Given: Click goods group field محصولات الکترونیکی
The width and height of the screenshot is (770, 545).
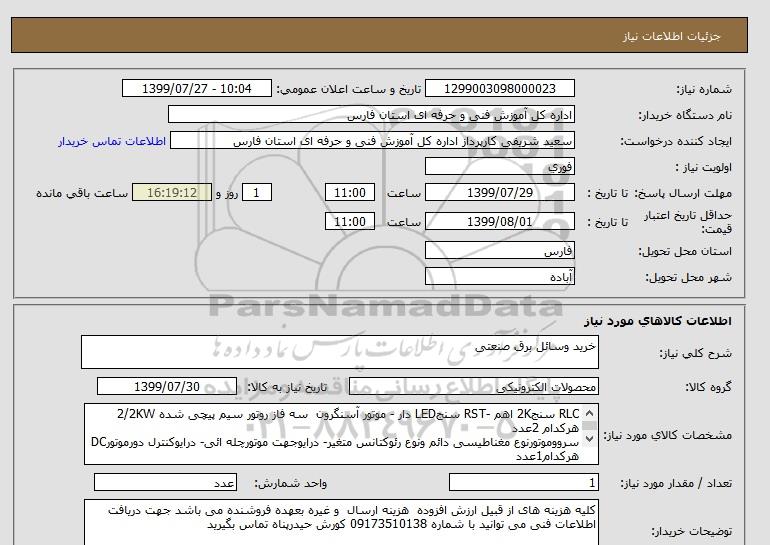Looking at the screenshot, I should (474, 387).
